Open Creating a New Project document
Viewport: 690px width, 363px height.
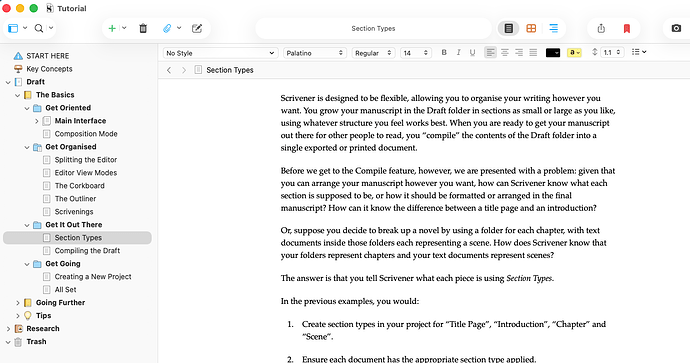point(93,276)
